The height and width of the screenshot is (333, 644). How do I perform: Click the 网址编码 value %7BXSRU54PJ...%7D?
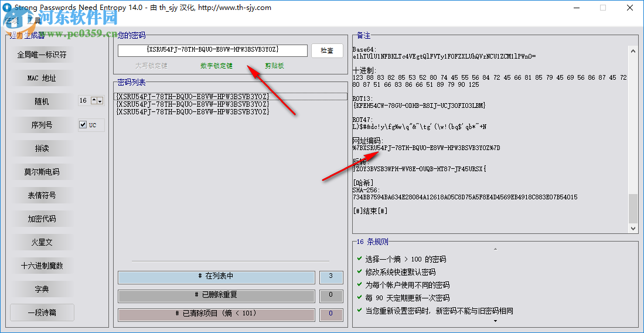point(427,148)
